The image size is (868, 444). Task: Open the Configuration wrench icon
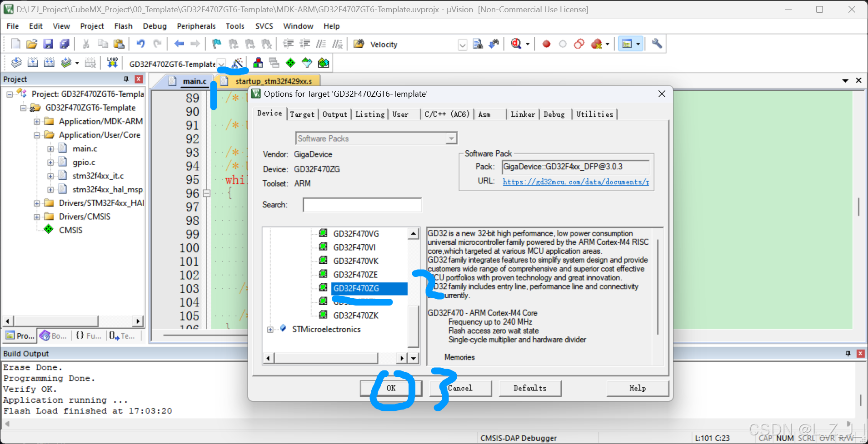point(657,44)
